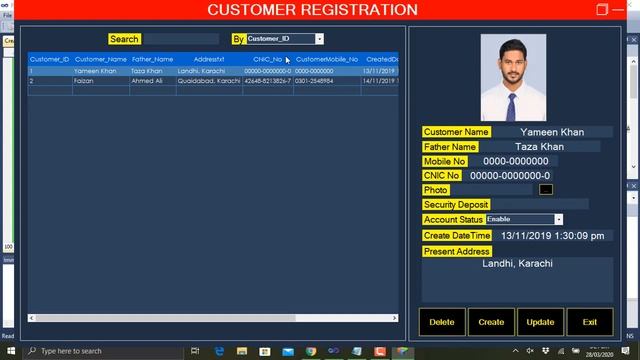Click the Taza Khan table cell
The height and width of the screenshot is (360, 640).
coord(153,71)
